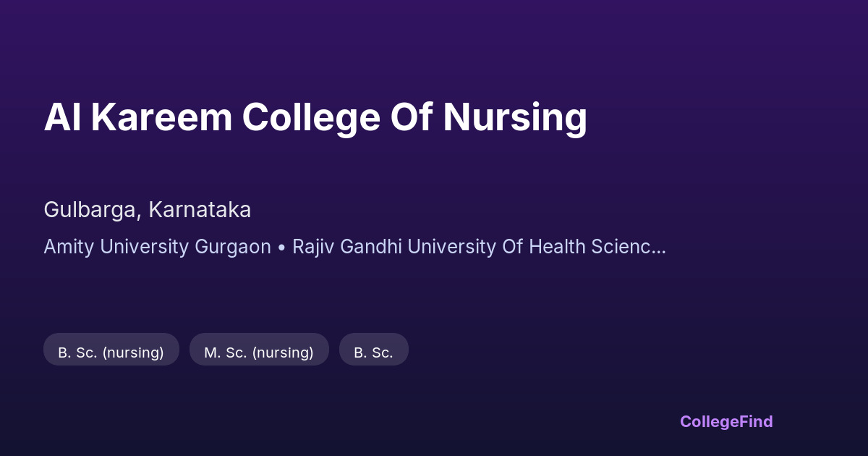Select the "B. Sc. (nursing)" course chip
The width and height of the screenshot is (868, 456).
[x=111, y=352]
